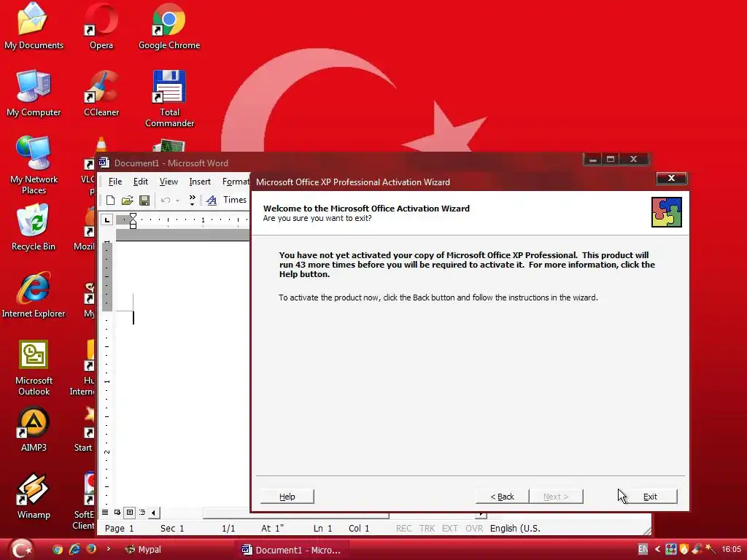The width and height of the screenshot is (747, 560).
Task: Click Internet Explorer icon in quick launch
Action: point(75,550)
